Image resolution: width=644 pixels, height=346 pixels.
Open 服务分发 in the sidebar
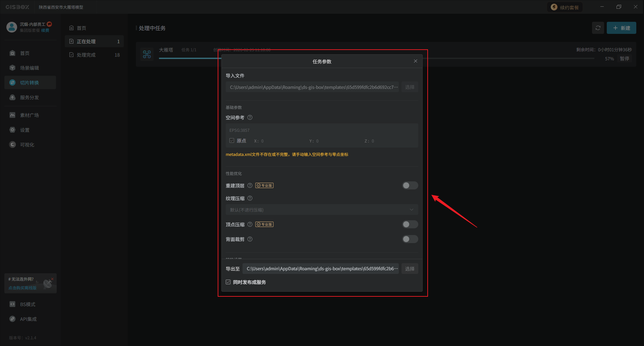pos(30,98)
